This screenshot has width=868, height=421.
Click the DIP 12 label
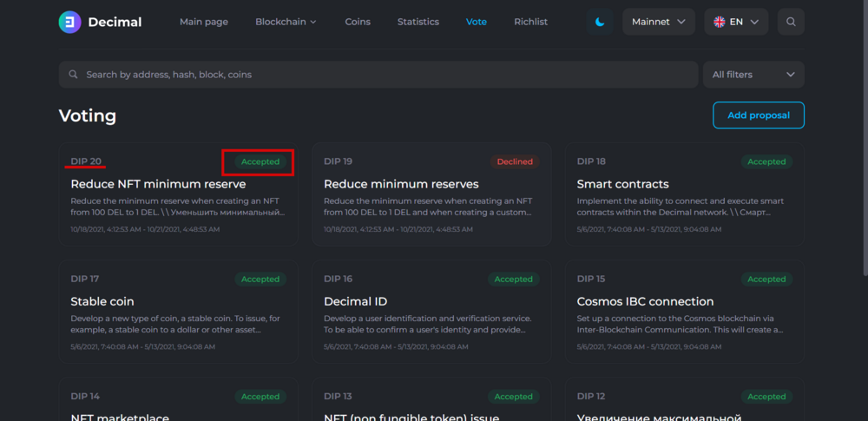590,396
